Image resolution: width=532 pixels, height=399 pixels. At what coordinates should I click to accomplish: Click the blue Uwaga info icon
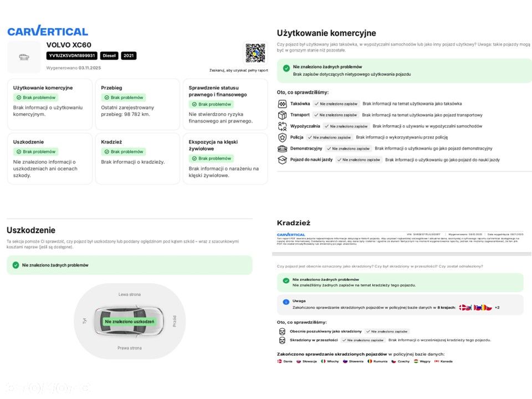point(286,302)
